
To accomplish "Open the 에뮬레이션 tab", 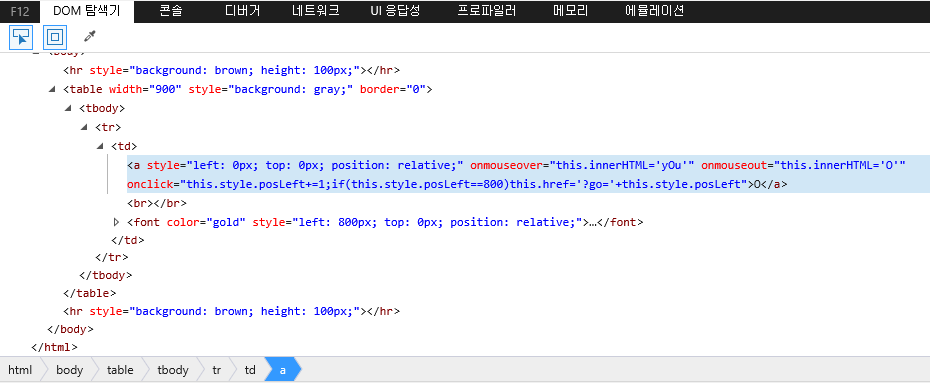I will (655, 11).
